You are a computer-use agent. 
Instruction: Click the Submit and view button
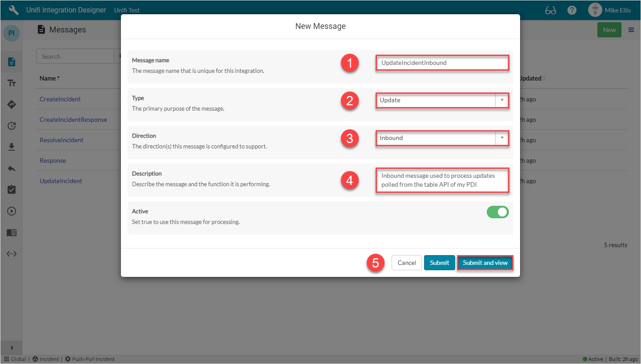[485, 263]
